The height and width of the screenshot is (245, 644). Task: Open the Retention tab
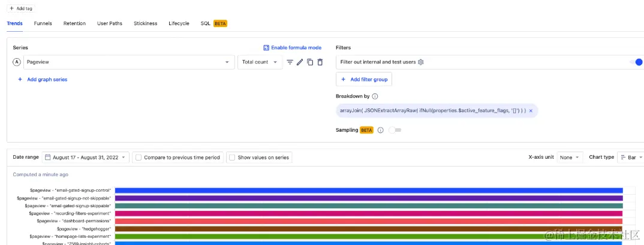[74, 23]
